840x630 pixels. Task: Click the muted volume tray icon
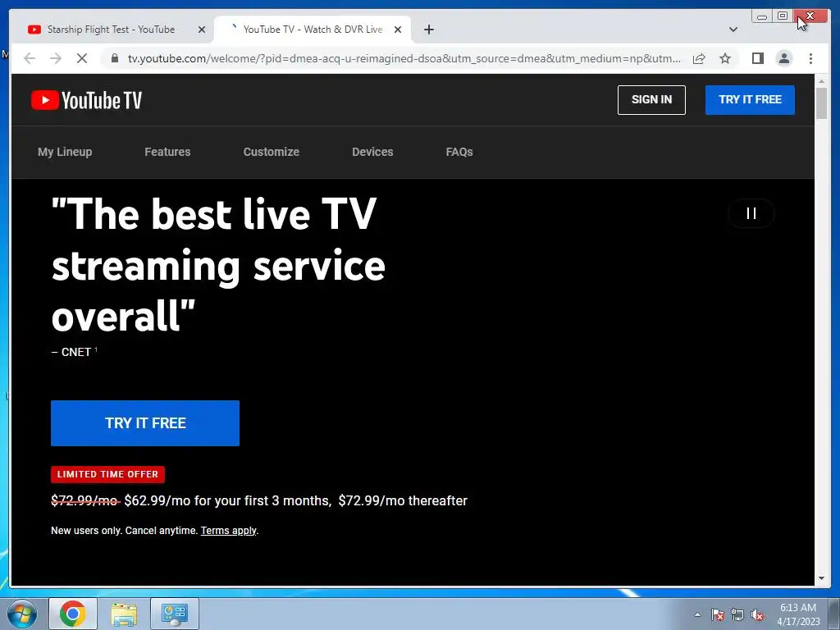pos(757,614)
